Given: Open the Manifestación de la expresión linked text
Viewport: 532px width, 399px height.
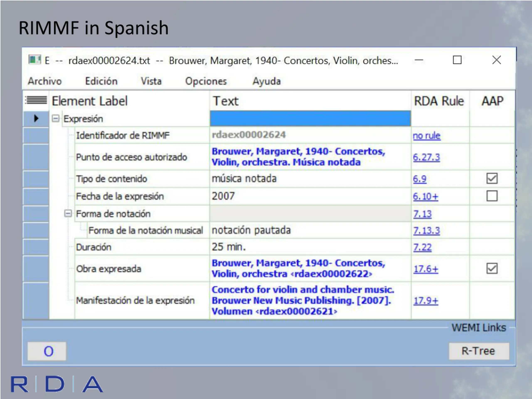Looking at the screenshot, I should click(303, 300).
